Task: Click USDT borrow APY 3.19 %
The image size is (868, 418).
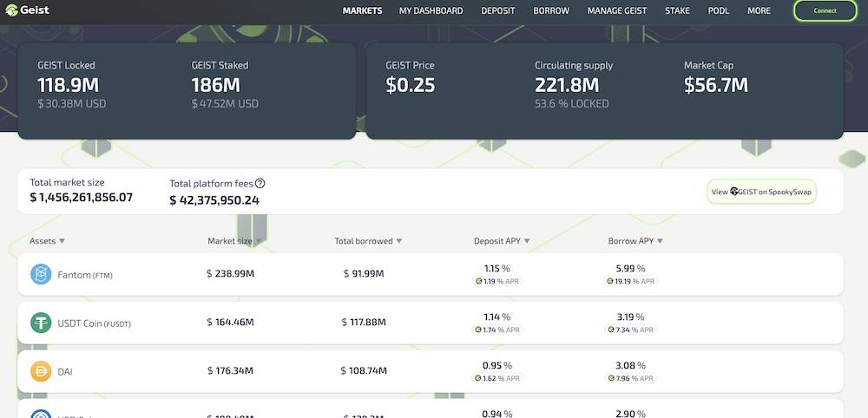Action: [630, 317]
